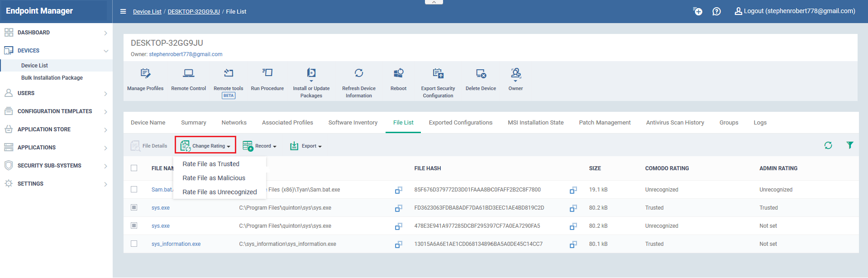Click the Delete Device icon

click(481, 73)
